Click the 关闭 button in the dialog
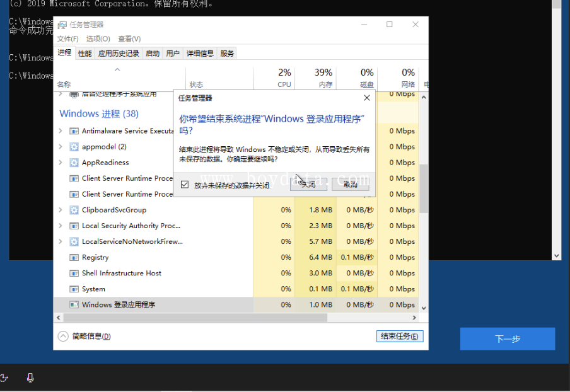570x392 pixels. pyautogui.click(x=308, y=185)
